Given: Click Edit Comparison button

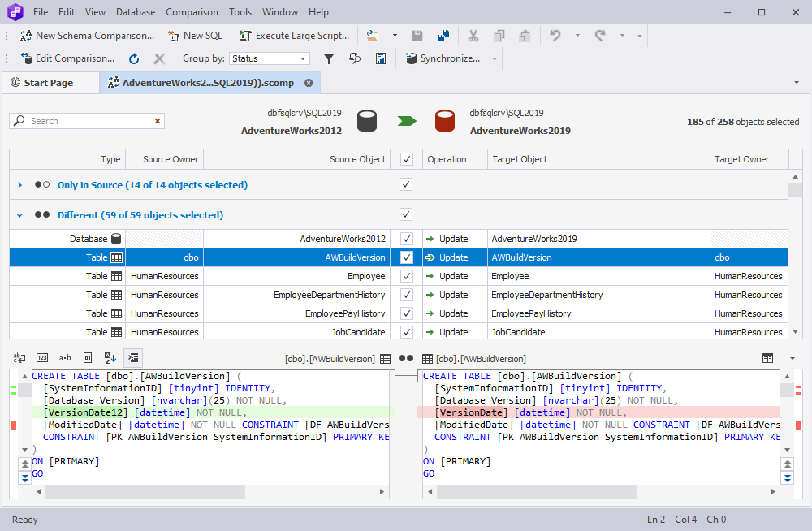Looking at the screenshot, I should click(x=67, y=58).
